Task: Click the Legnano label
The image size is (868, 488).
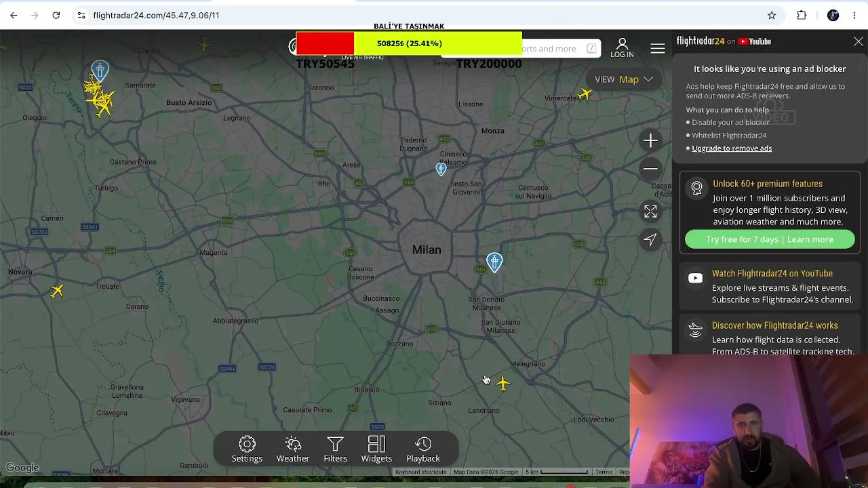Action: [x=237, y=118]
